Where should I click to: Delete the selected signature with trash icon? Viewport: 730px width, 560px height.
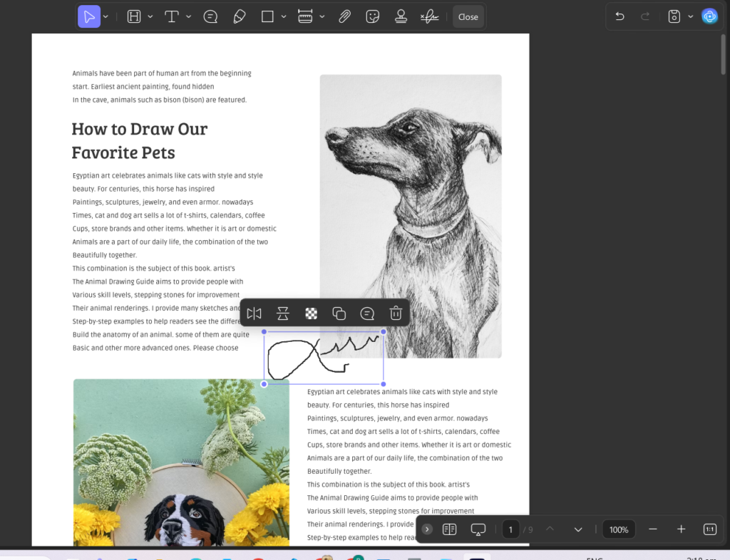click(396, 313)
